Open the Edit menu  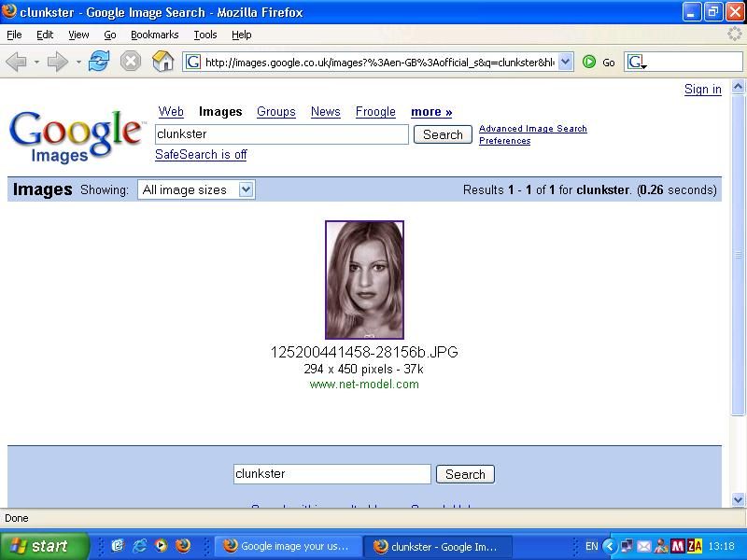[x=45, y=35]
